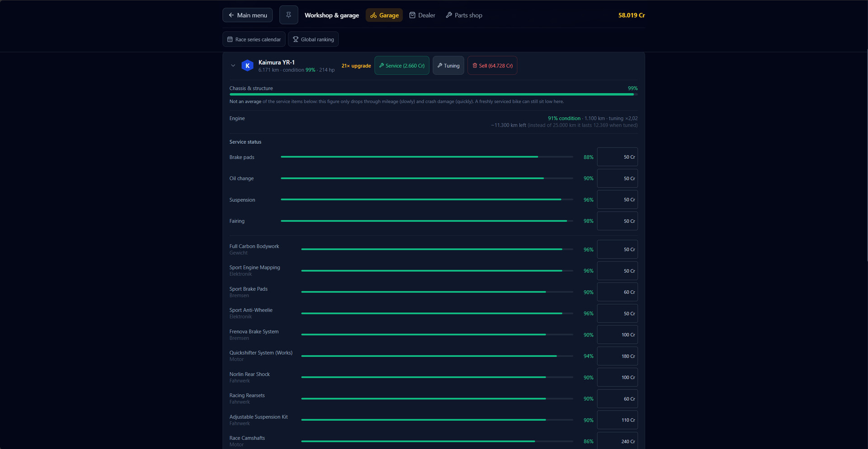This screenshot has height=449, width=868.
Task: Click the calendar icon for Race series
Action: [x=230, y=39]
